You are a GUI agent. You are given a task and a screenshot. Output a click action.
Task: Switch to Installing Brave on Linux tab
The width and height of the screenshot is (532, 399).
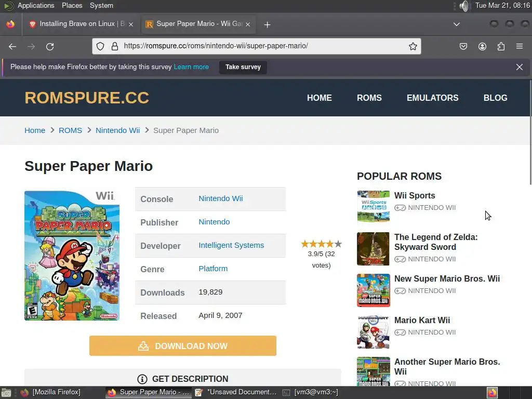click(x=81, y=24)
